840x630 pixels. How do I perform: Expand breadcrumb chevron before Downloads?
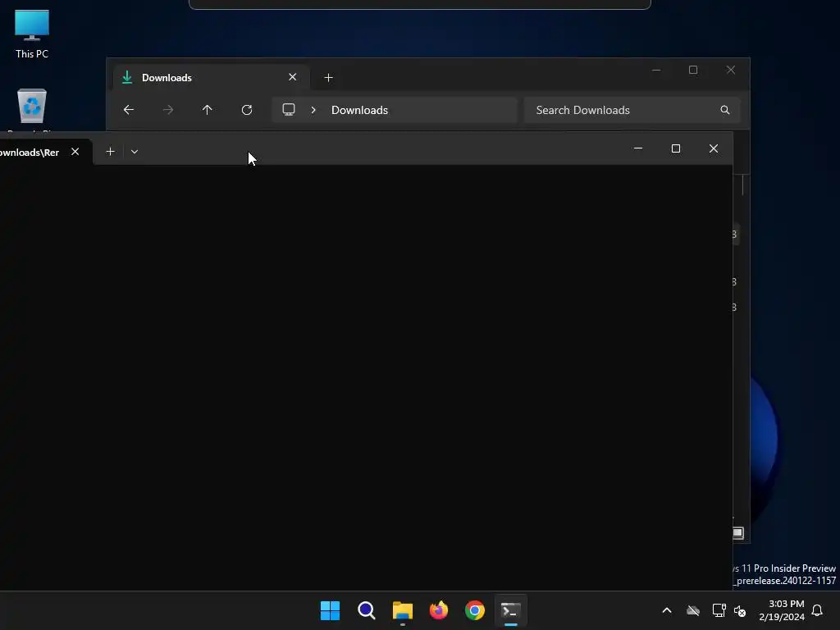pyautogui.click(x=313, y=110)
